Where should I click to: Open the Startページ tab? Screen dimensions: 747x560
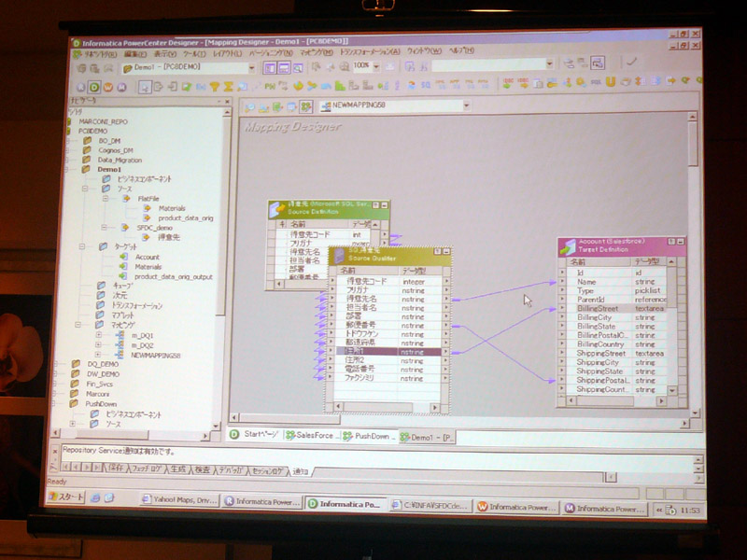point(254,434)
